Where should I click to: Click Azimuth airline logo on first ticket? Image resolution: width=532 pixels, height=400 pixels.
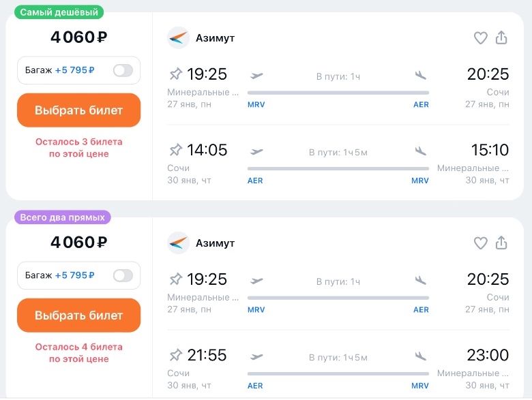coord(178,38)
